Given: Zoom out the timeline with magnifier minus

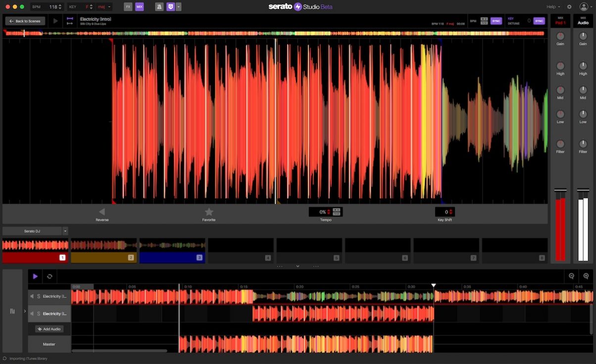Looking at the screenshot, I should [x=571, y=276].
